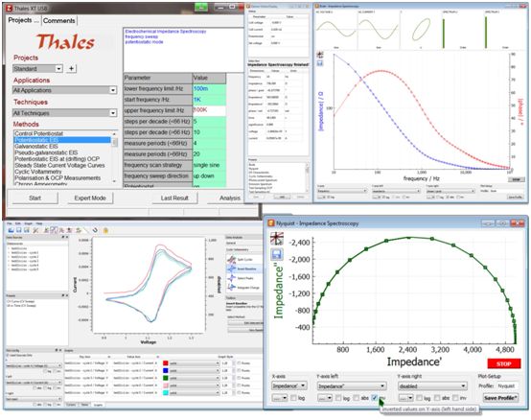Enable log checkbox for Nyquist X-axis

click(293, 398)
